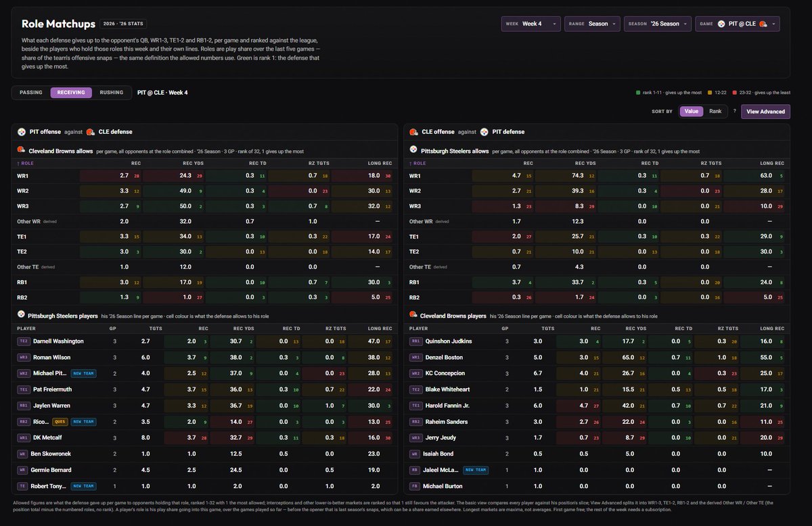Click player name Roman Wilson
Screen dimensions: 812x526
(x=52, y=358)
